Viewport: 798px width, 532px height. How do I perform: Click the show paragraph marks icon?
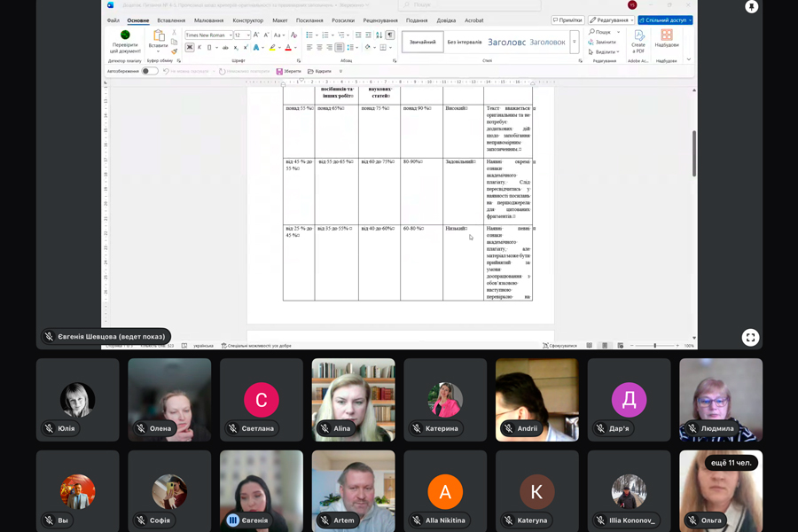[390, 35]
